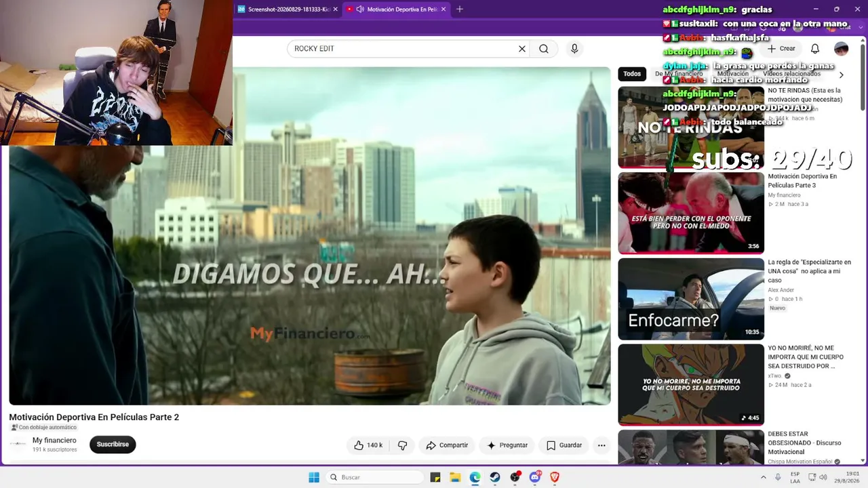Open the Alex Ander channel link
Screen dimensions: 868x488
coord(781,290)
